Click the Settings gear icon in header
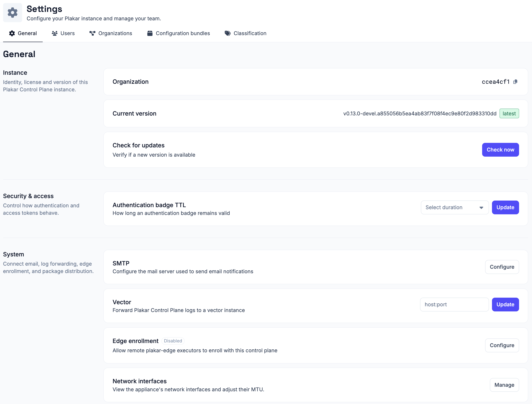 [x=13, y=13]
